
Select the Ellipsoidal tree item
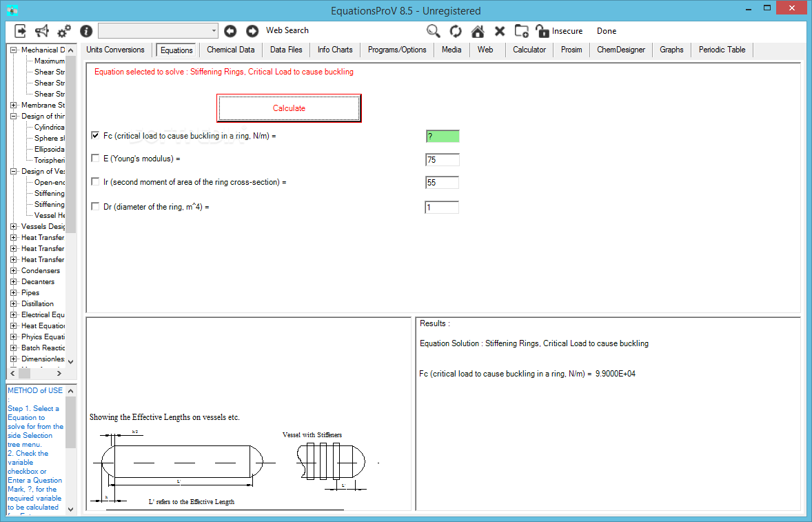[49, 149]
